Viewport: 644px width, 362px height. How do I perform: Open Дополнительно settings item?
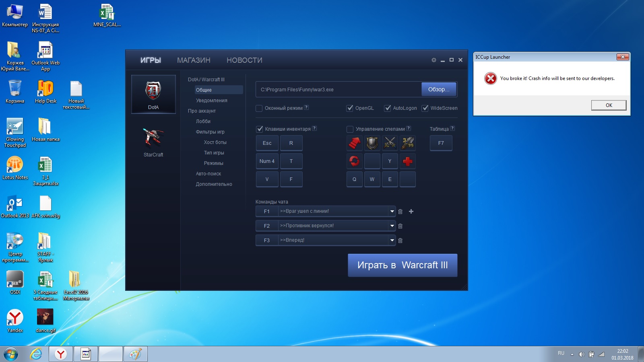pyautogui.click(x=214, y=184)
